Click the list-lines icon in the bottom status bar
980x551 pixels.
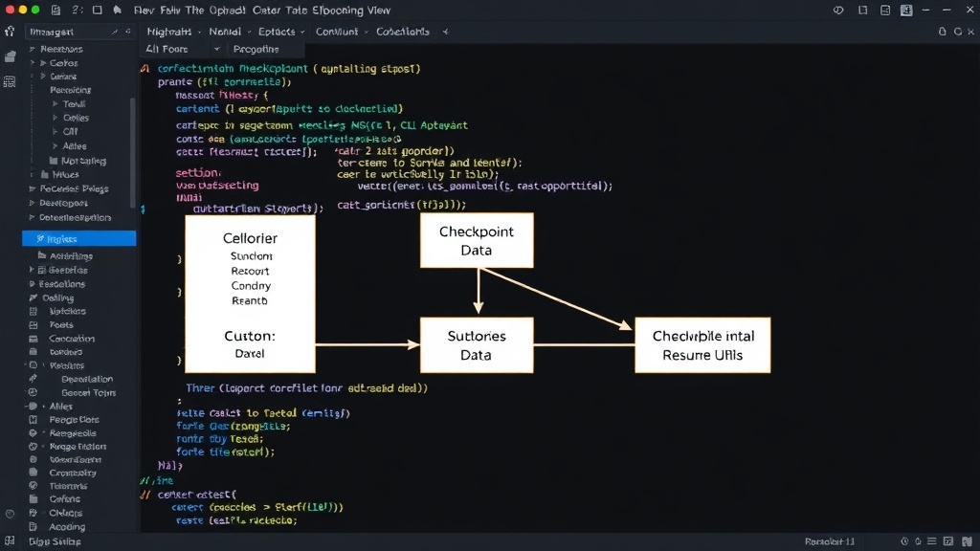[932, 541]
